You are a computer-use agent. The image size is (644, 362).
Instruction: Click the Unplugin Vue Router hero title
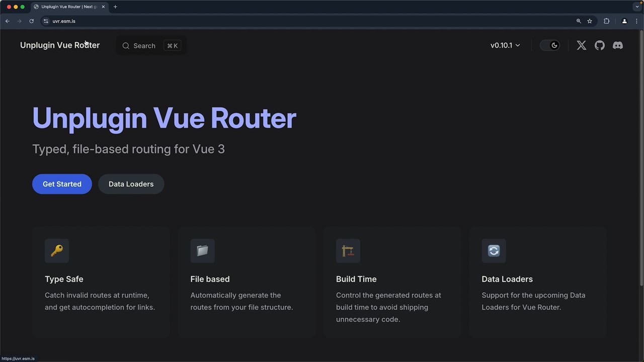[x=164, y=118]
